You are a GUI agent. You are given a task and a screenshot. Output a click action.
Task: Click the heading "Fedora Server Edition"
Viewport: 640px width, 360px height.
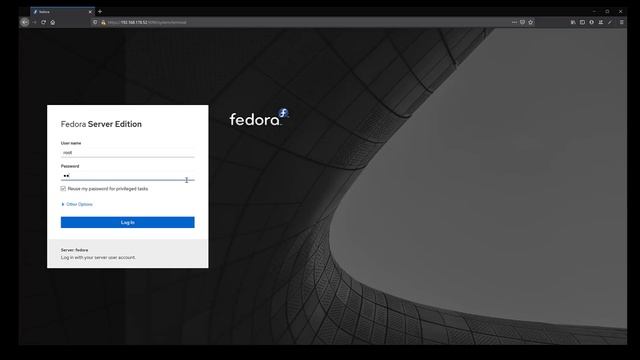tap(101, 124)
